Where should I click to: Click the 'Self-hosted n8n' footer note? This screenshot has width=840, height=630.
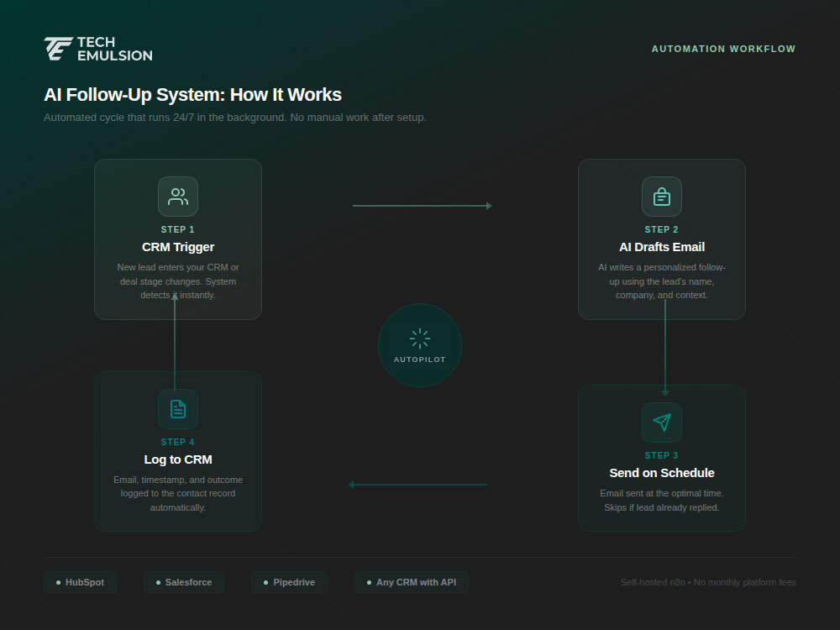708,582
